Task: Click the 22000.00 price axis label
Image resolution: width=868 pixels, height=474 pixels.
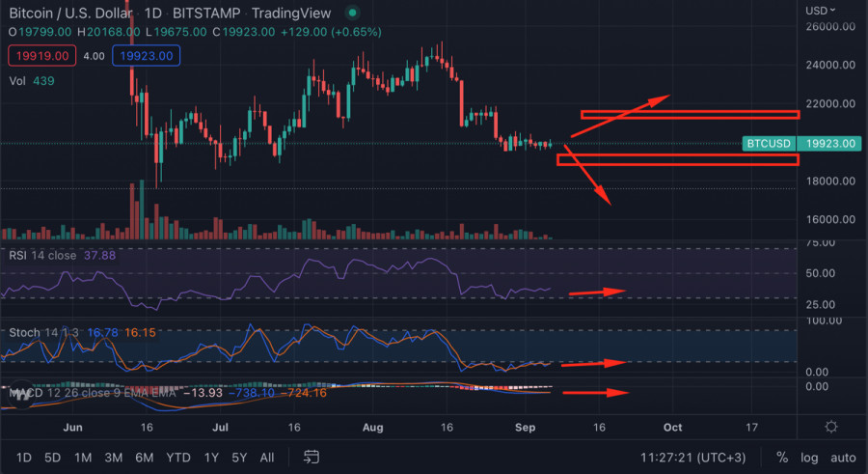Action: [830, 103]
